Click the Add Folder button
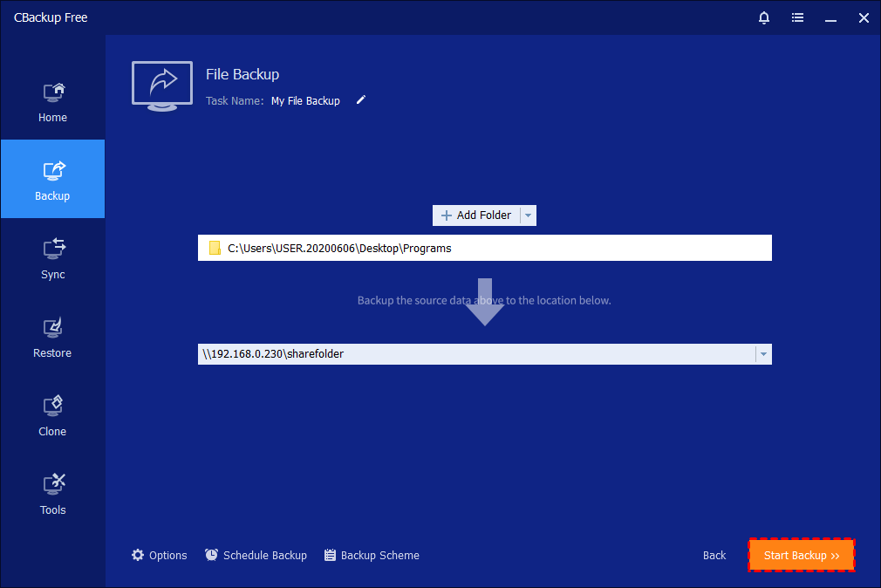881x588 pixels. (476, 215)
